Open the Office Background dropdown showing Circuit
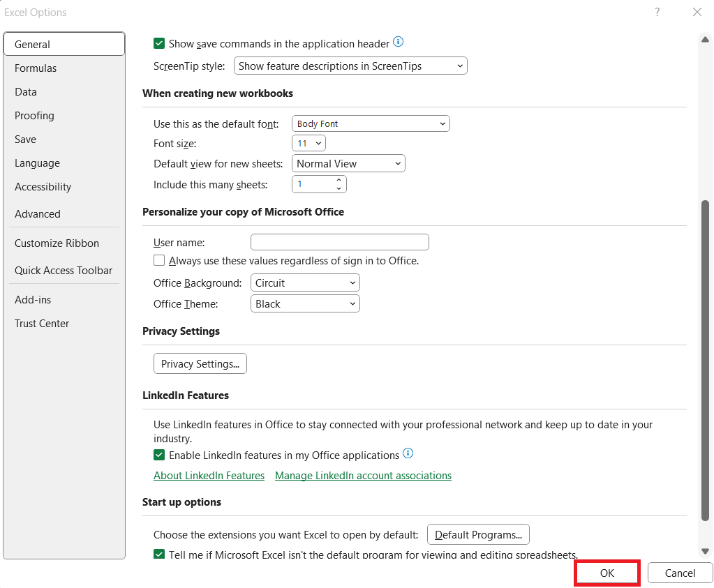This screenshot has width=714, height=588. click(305, 282)
